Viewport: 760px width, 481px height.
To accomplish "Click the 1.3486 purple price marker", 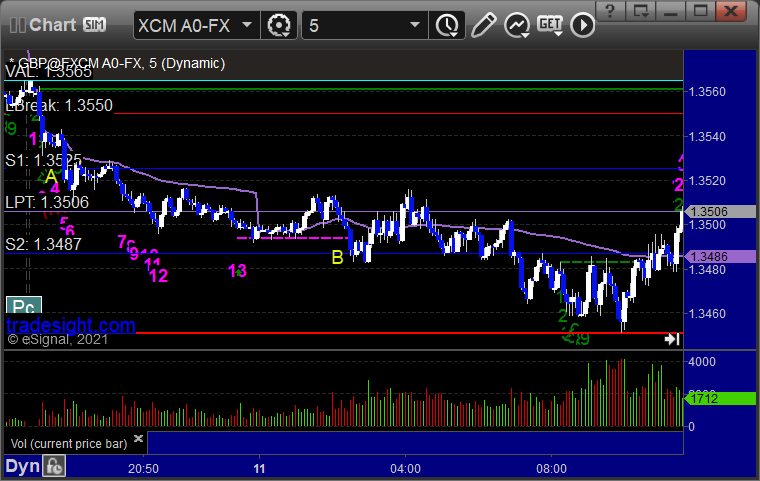I will coord(720,257).
